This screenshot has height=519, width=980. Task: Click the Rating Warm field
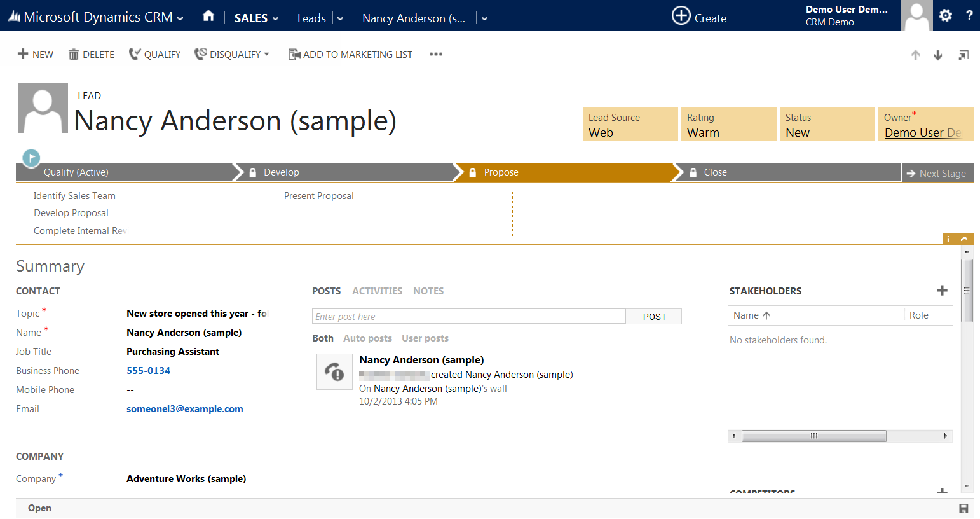728,124
